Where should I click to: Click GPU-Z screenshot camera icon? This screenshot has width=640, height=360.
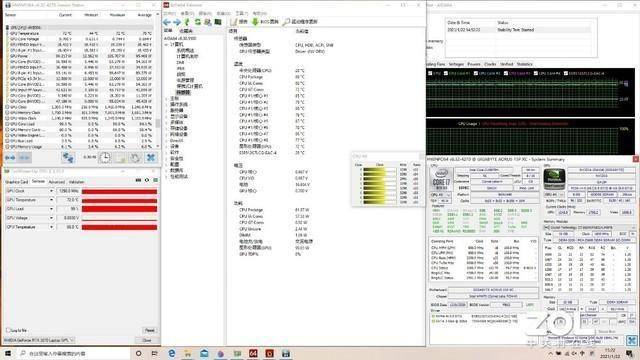138,180
